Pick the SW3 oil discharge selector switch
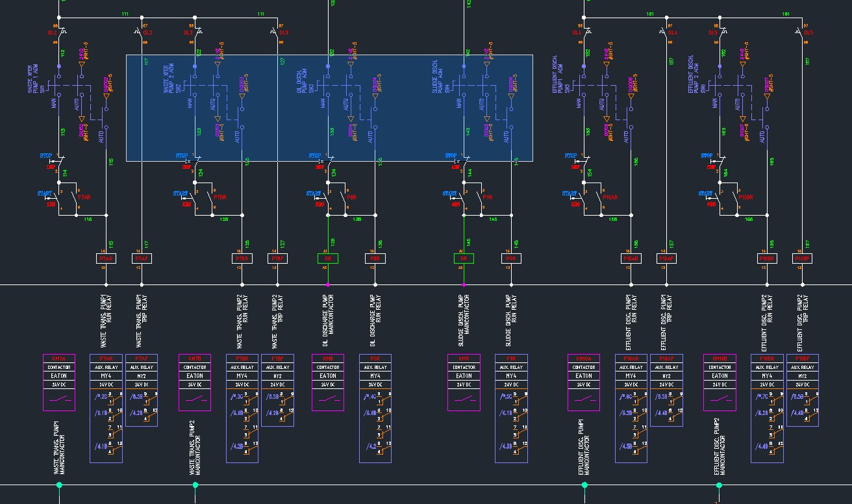 coord(328,84)
